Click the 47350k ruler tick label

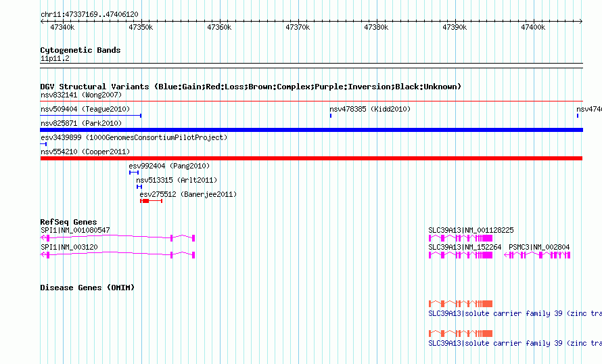[141, 27]
